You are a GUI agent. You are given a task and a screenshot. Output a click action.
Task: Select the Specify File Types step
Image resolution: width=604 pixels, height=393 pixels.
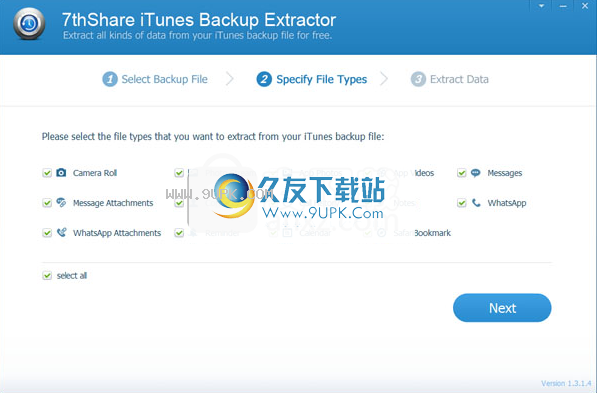pos(312,79)
